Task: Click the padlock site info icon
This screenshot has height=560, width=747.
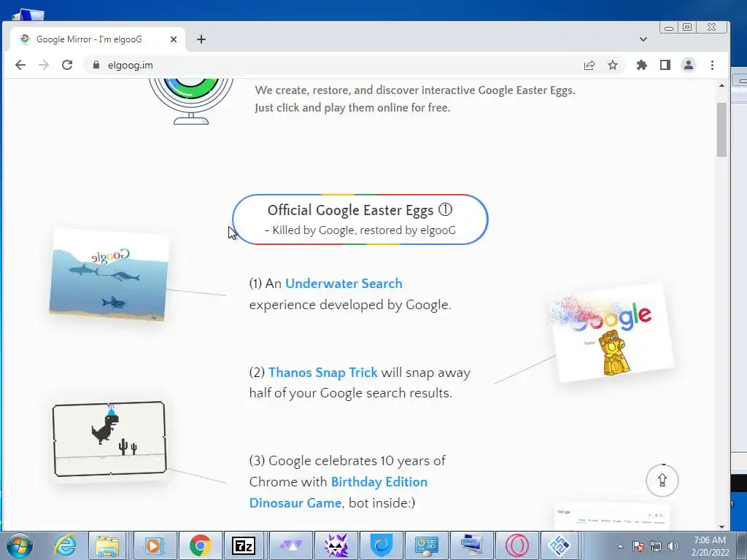Action: [x=96, y=65]
